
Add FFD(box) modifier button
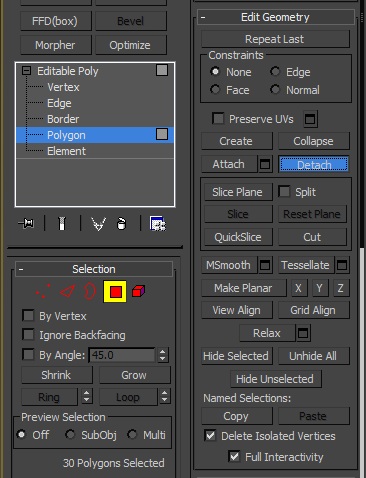[x=56, y=21]
